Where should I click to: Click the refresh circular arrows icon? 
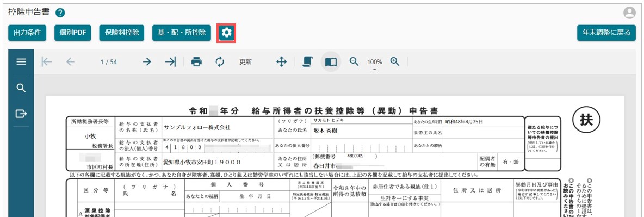click(220, 61)
